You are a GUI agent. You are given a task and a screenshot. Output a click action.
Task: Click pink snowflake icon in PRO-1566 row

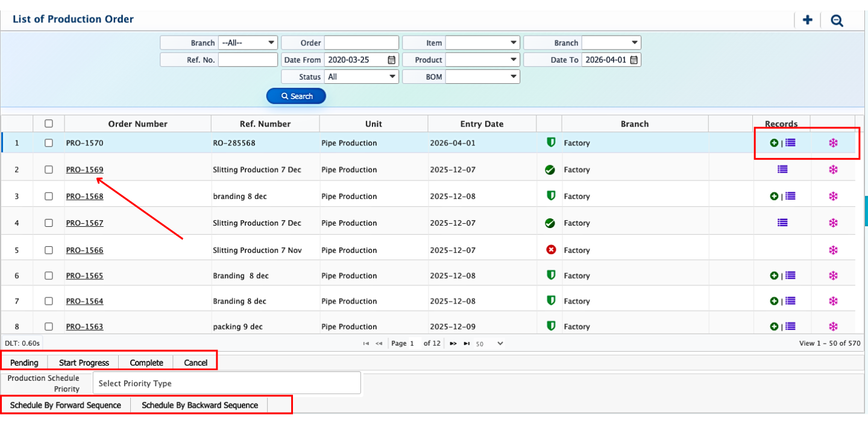[833, 250]
